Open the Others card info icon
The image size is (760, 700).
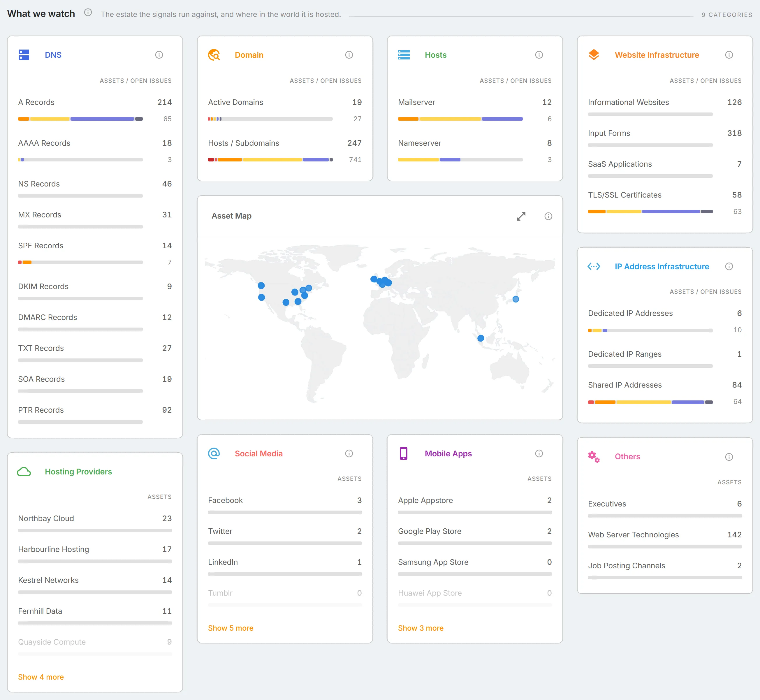point(729,457)
